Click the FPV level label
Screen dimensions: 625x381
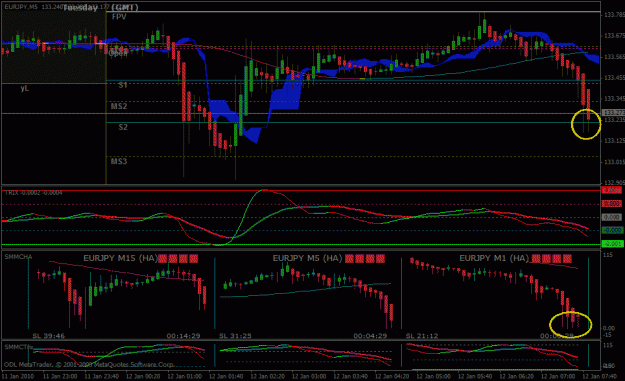click(x=119, y=17)
